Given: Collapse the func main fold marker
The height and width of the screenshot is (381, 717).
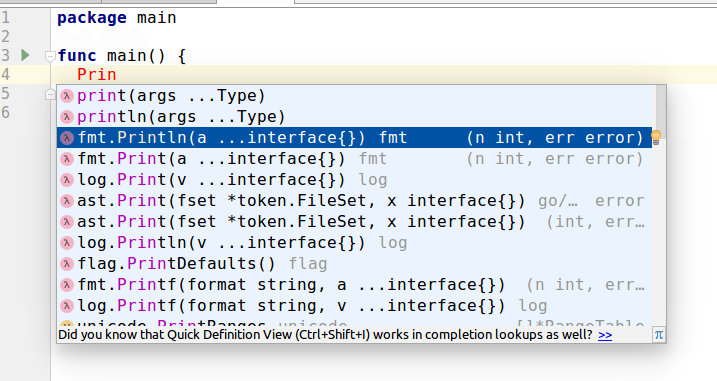Looking at the screenshot, I should (x=50, y=56).
